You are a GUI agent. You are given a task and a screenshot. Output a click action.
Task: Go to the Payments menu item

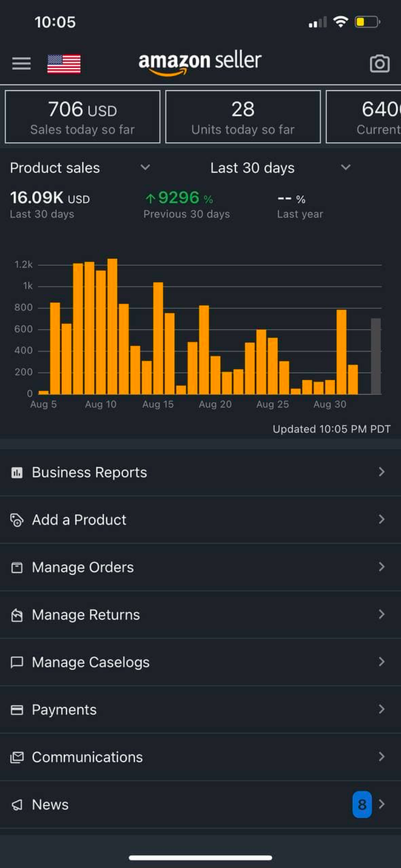[64, 710]
